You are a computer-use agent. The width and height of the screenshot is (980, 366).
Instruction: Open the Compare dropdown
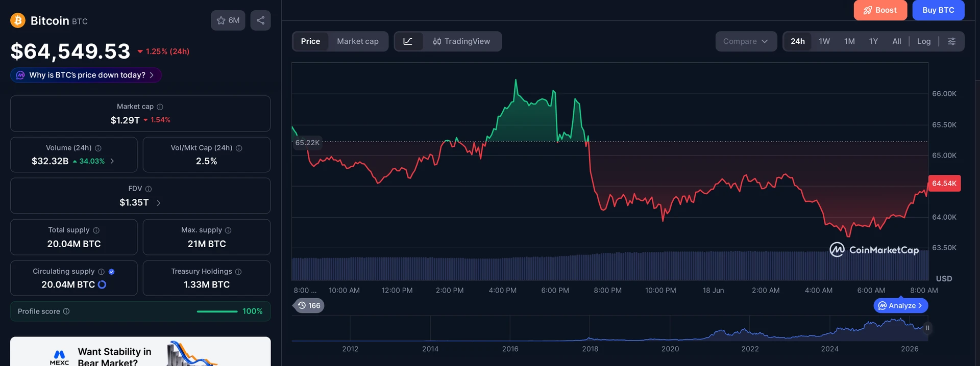746,41
